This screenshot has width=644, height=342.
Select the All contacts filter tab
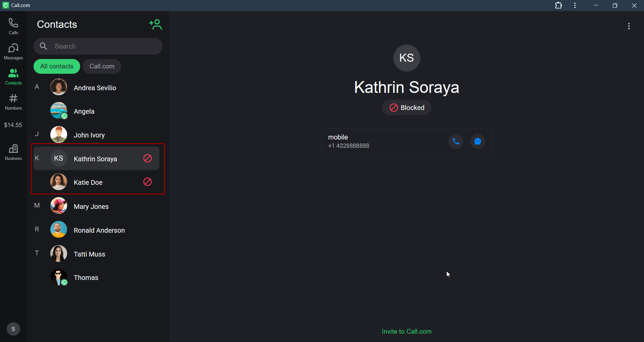57,66
